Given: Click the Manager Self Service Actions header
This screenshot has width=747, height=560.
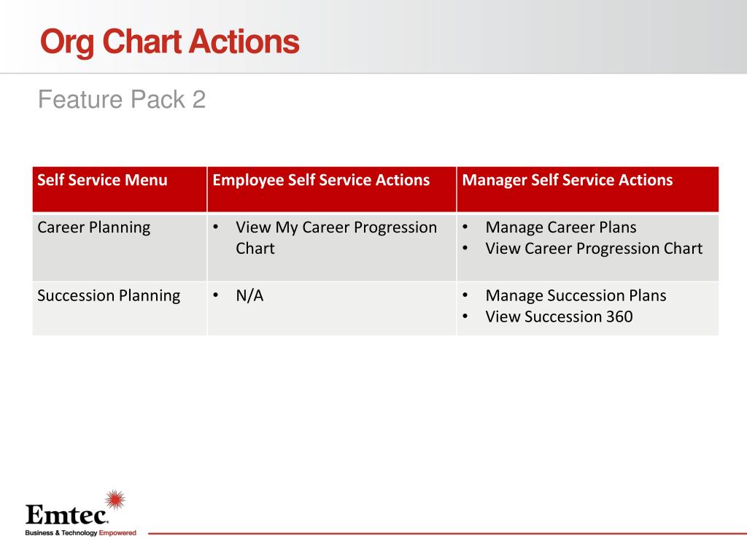Looking at the screenshot, I should [568, 180].
